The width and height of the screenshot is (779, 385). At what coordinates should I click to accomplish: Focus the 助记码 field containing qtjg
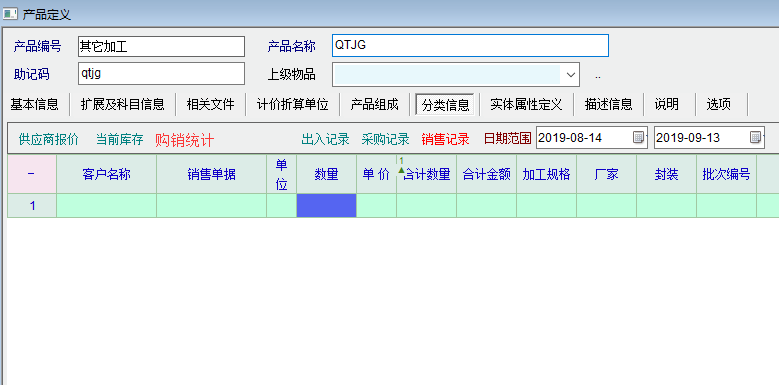click(161, 74)
